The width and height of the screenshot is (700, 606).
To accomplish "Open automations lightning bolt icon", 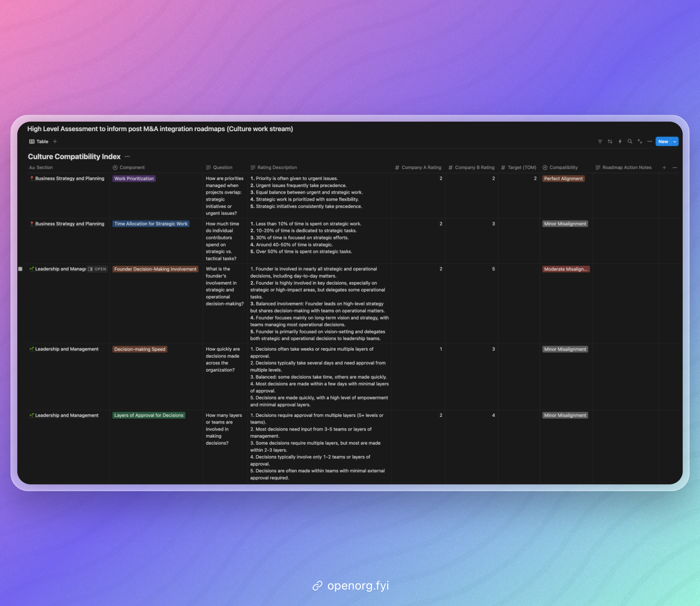I will (620, 142).
